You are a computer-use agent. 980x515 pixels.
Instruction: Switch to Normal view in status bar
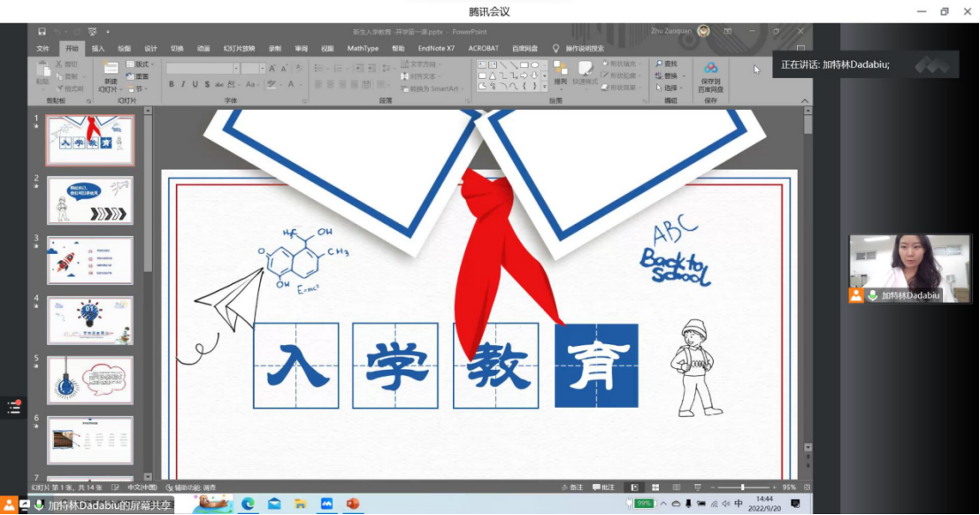pyautogui.click(x=634, y=488)
